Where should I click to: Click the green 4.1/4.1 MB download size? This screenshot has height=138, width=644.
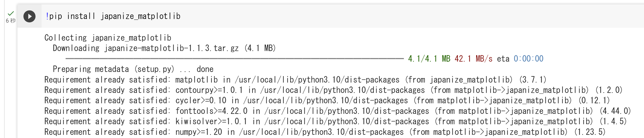pyautogui.click(x=429, y=59)
